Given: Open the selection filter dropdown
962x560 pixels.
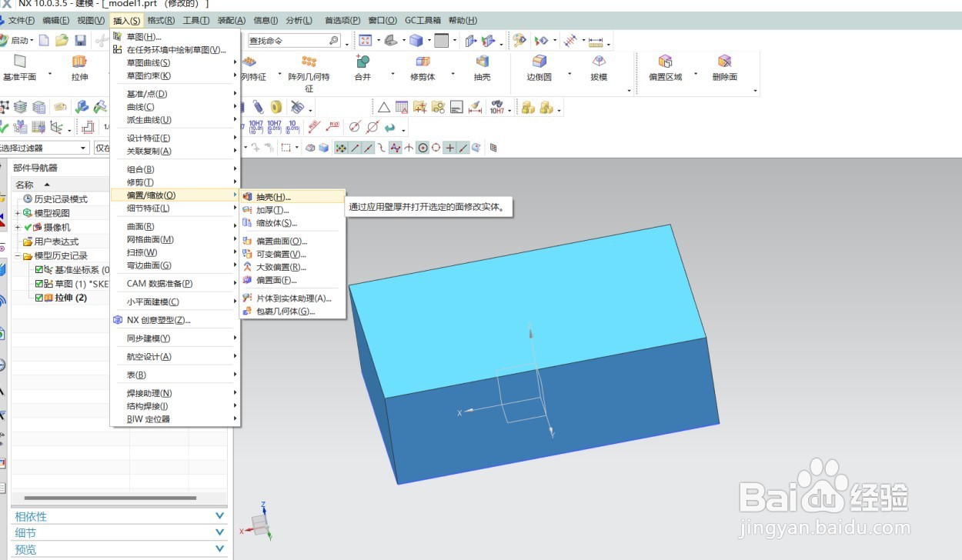Looking at the screenshot, I should [x=84, y=148].
